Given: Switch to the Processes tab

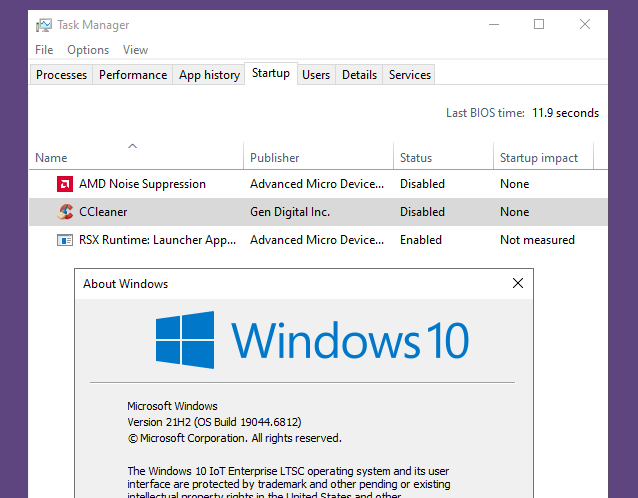Looking at the screenshot, I should (61, 75).
